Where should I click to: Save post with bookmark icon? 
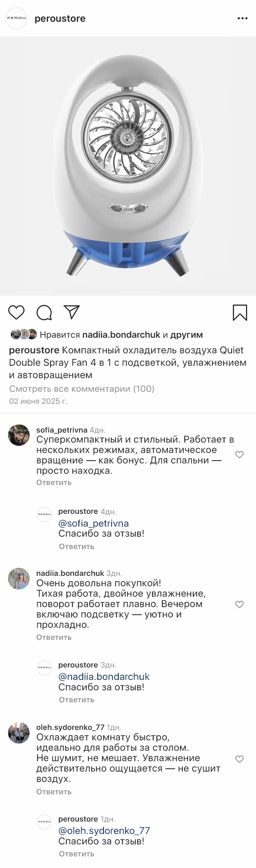pyautogui.click(x=240, y=313)
